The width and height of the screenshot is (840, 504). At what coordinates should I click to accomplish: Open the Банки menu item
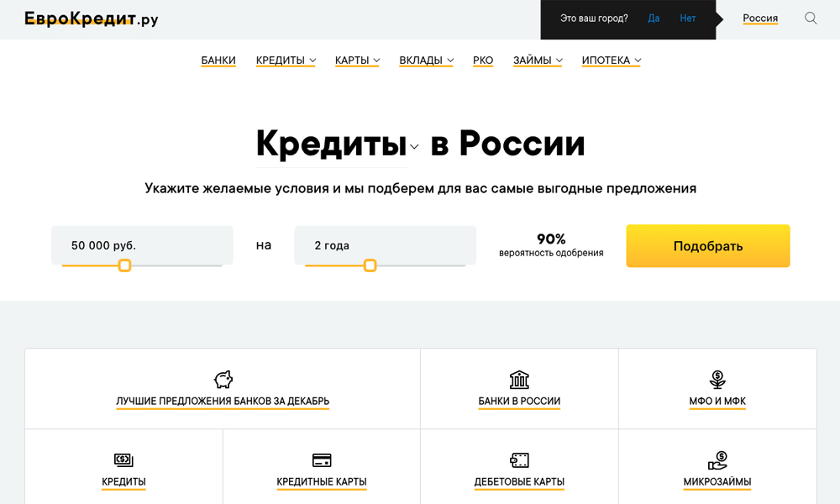[218, 60]
